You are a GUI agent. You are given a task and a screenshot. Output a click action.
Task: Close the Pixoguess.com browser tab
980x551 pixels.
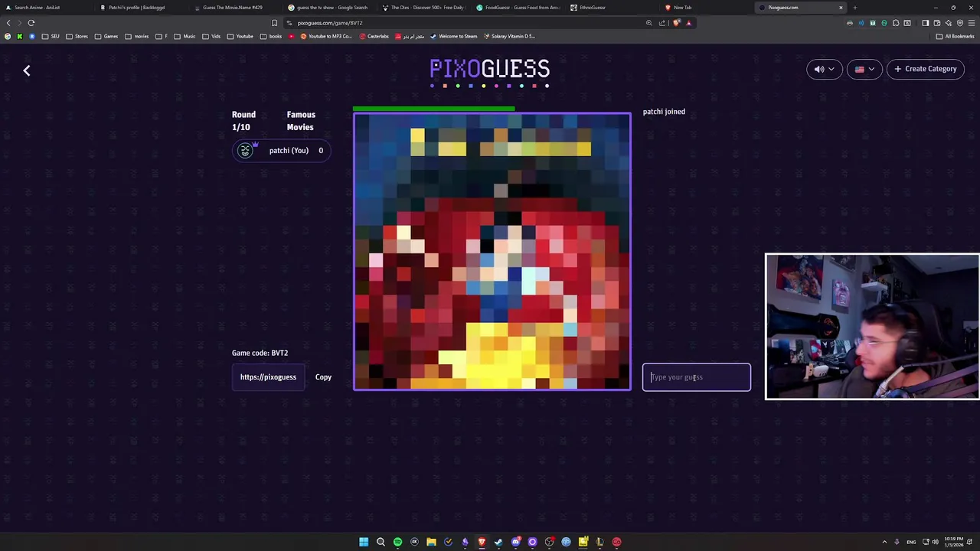click(x=841, y=8)
